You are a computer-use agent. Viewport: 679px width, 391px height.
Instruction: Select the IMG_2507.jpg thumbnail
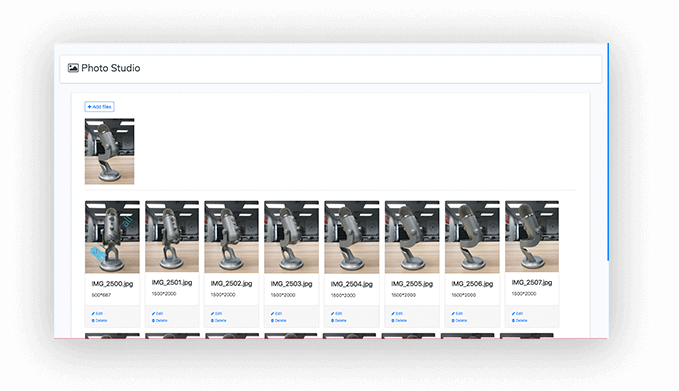[532, 236]
